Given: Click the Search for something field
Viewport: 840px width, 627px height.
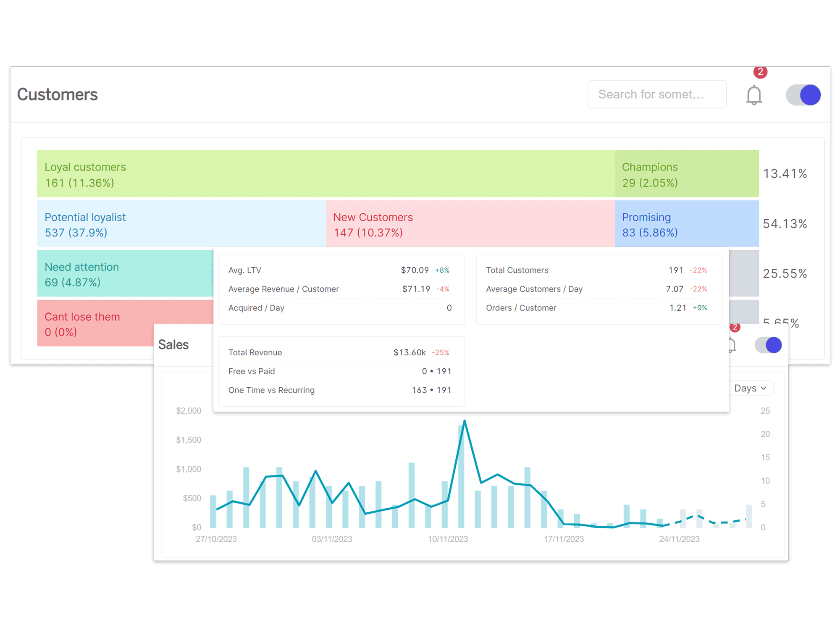Looking at the screenshot, I should (x=656, y=94).
